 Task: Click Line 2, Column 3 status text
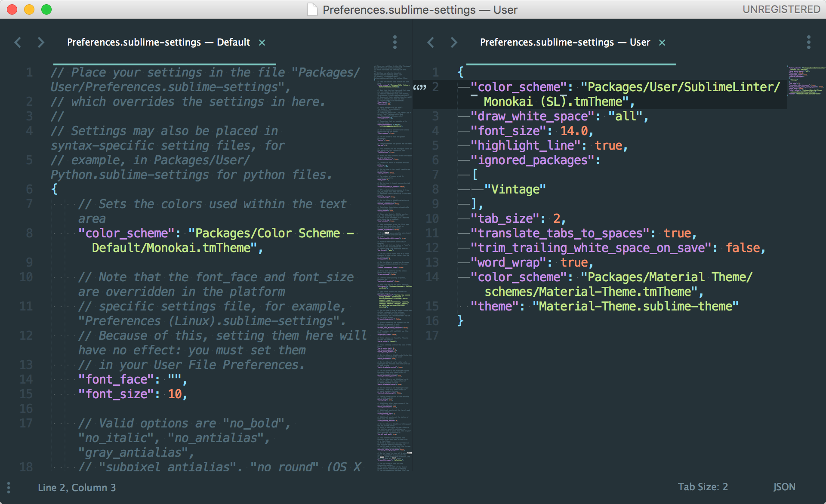[x=77, y=487]
